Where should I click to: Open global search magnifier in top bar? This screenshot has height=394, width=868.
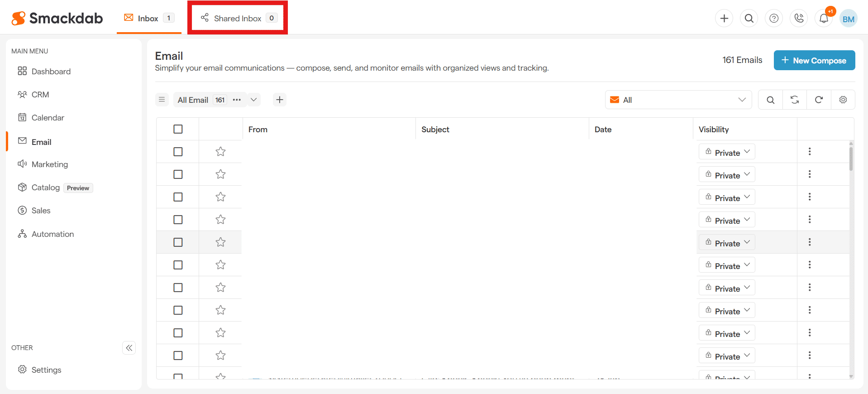749,19
